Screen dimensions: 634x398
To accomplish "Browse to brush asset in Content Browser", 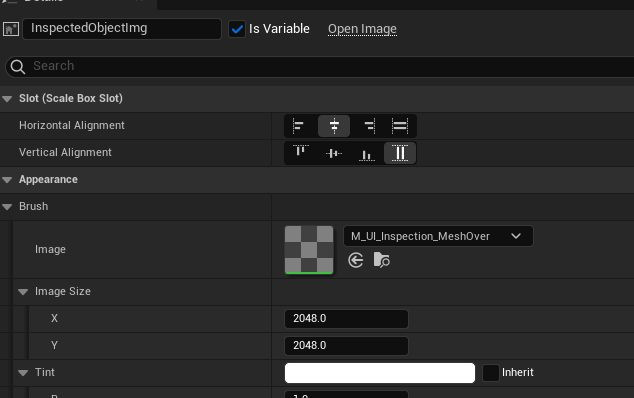I will tap(382, 260).
